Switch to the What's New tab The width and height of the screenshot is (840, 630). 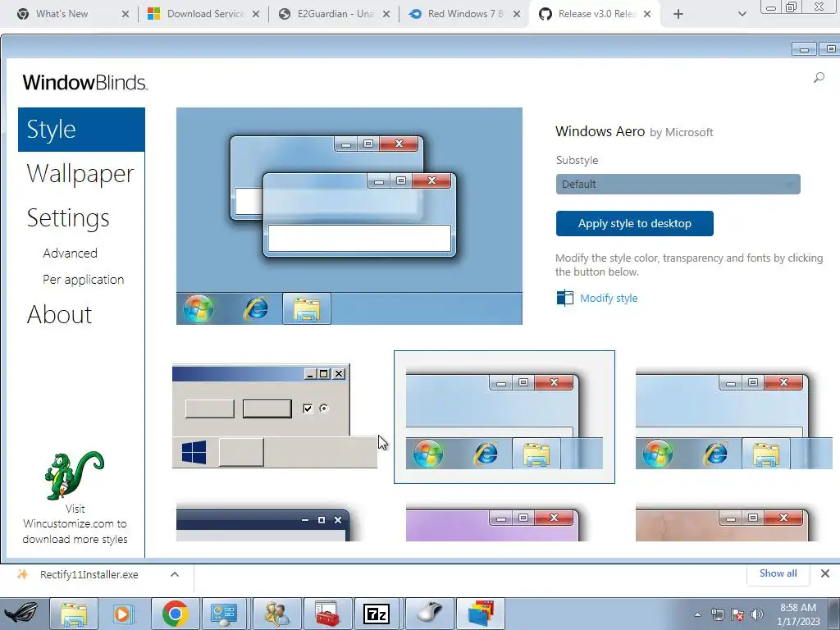pyautogui.click(x=62, y=14)
